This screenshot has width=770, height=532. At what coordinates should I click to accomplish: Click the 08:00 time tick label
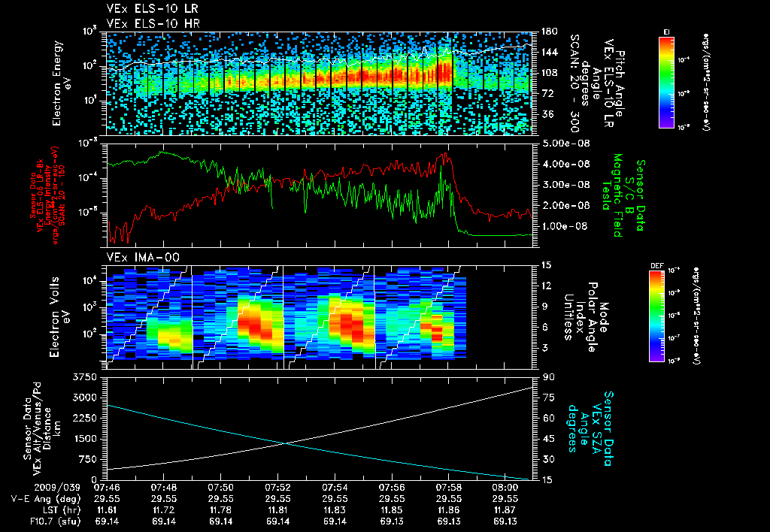(x=506, y=488)
